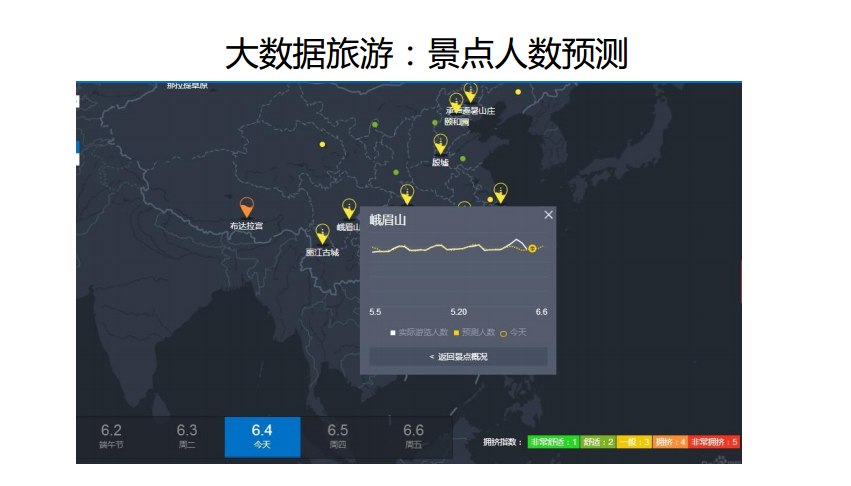Open the 故城 location pin
851x486 pixels.
click(x=440, y=145)
